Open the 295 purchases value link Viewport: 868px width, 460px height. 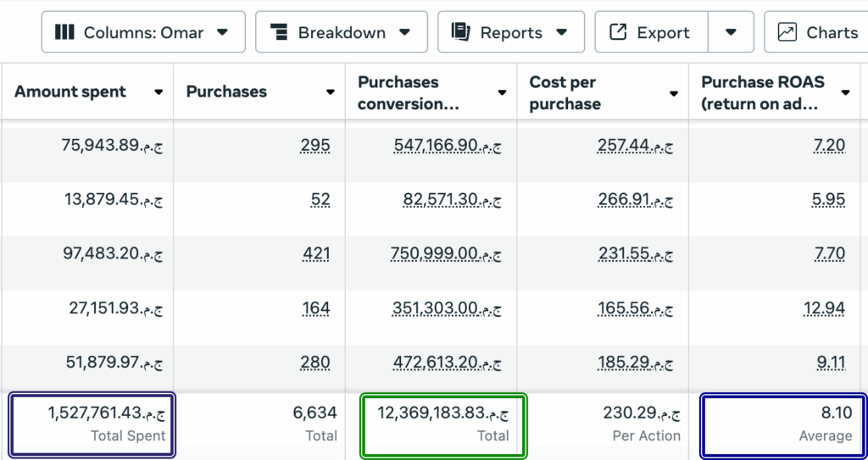coord(315,146)
